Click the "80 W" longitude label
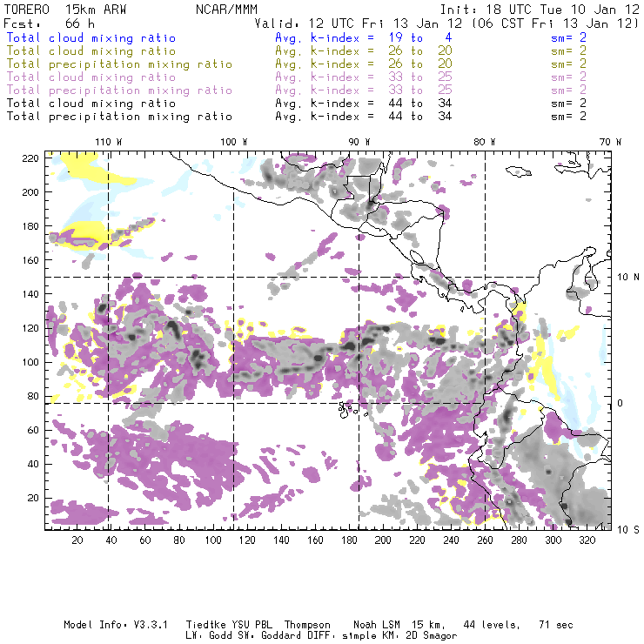This screenshot has height=644, width=644. pos(484,142)
